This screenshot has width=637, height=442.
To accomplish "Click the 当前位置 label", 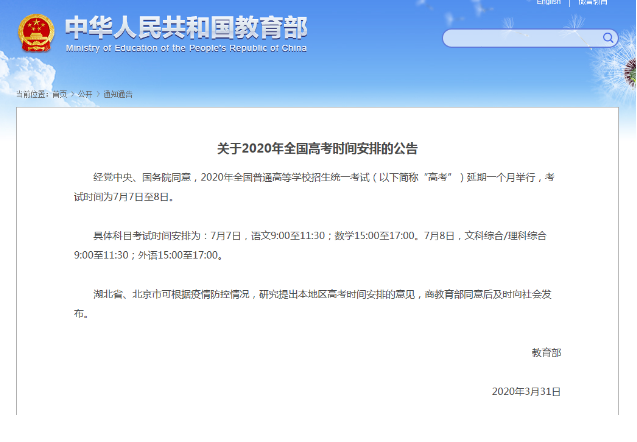I will click(x=32, y=94).
